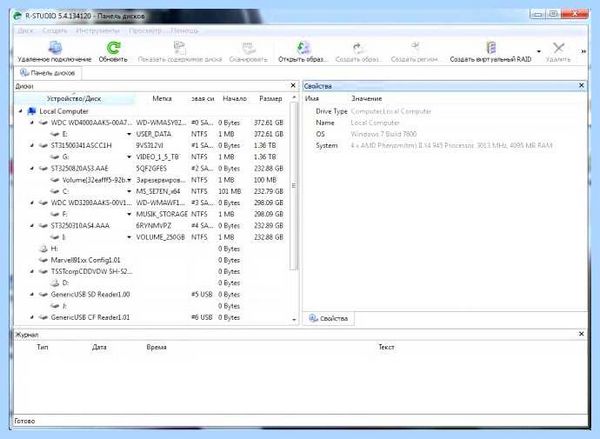Click partition icon for C: volume
This screenshot has height=439, width=600.
point(55,191)
